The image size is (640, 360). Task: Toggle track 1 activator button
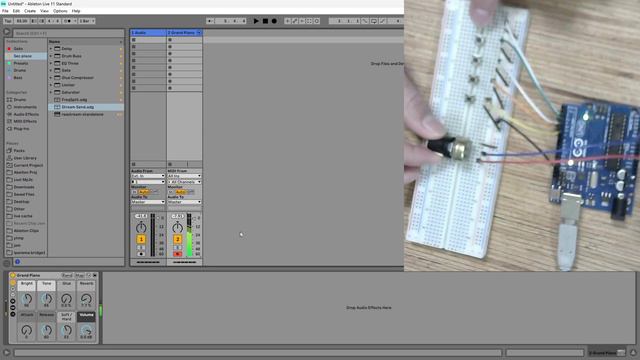tap(141, 239)
